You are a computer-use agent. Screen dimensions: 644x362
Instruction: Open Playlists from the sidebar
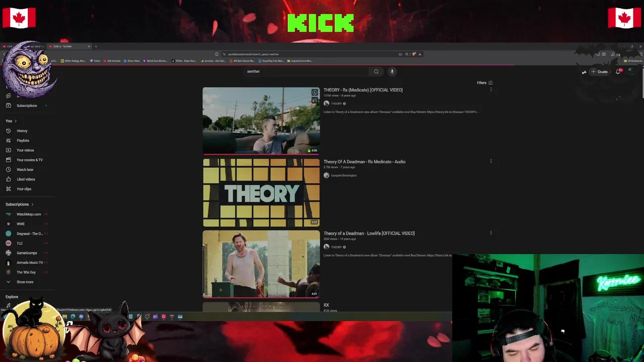point(23,141)
